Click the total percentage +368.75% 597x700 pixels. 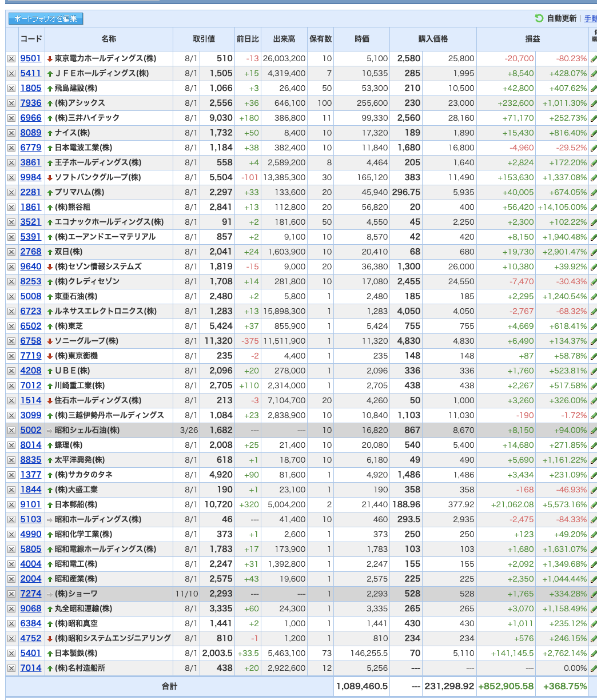coord(565,686)
